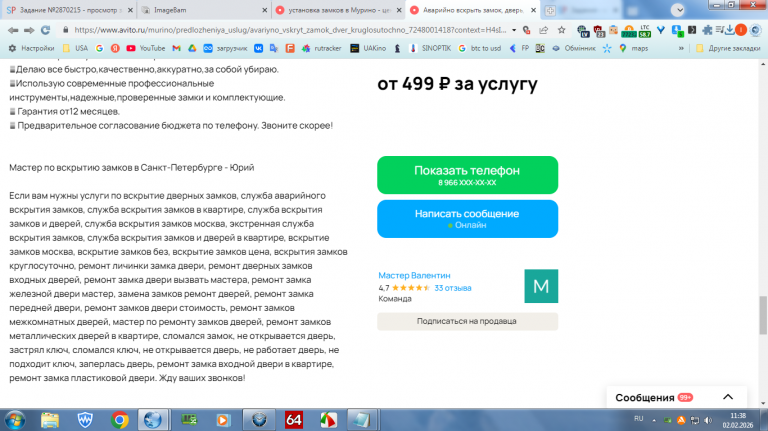
Task: Open Windows Explorer from the taskbar
Action: click(x=50, y=420)
